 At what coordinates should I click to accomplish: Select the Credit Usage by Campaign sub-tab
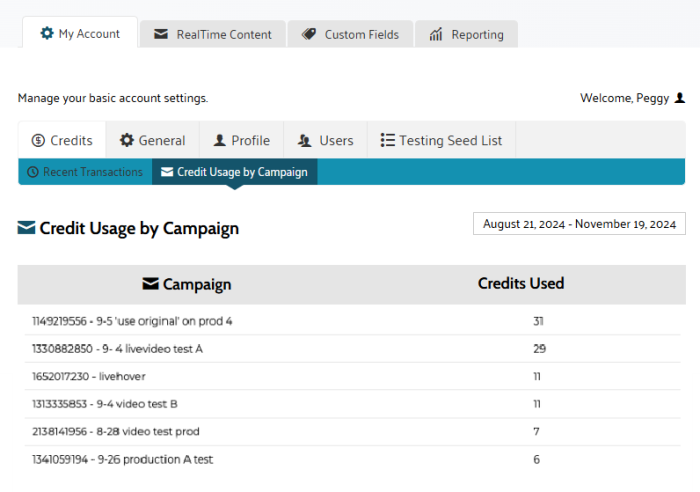pyautogui.click(x=235, y=172)
